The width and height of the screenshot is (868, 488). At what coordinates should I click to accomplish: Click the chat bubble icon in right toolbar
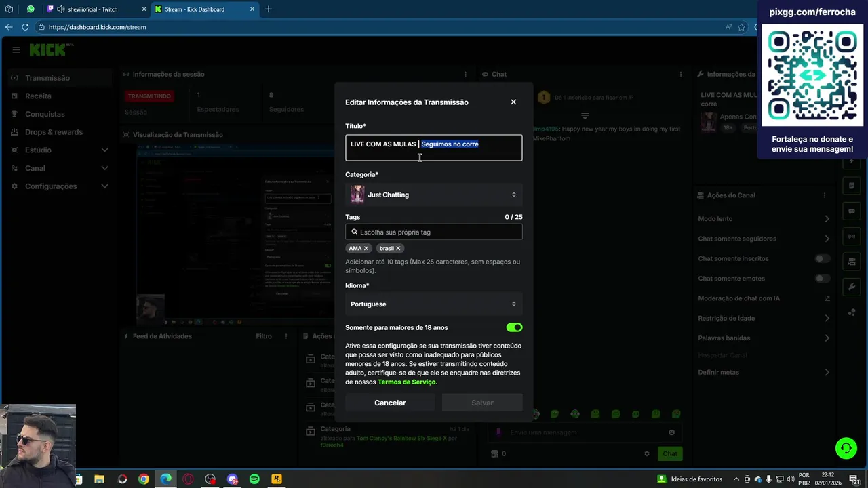pos(852,211)
